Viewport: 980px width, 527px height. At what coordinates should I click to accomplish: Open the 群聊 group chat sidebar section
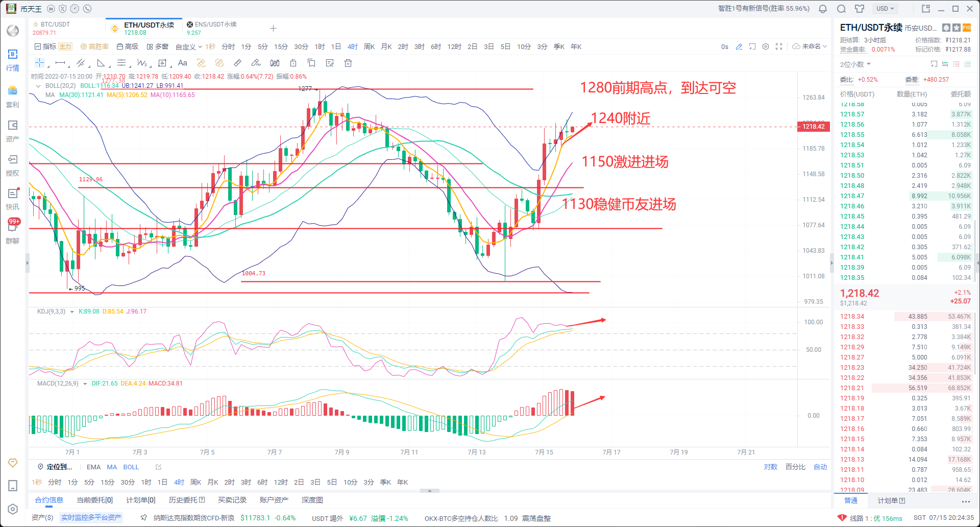pos(13,232)
